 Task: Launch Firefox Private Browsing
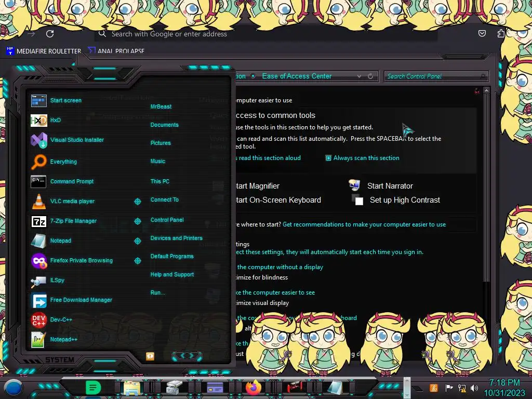[x=72, y=261]
